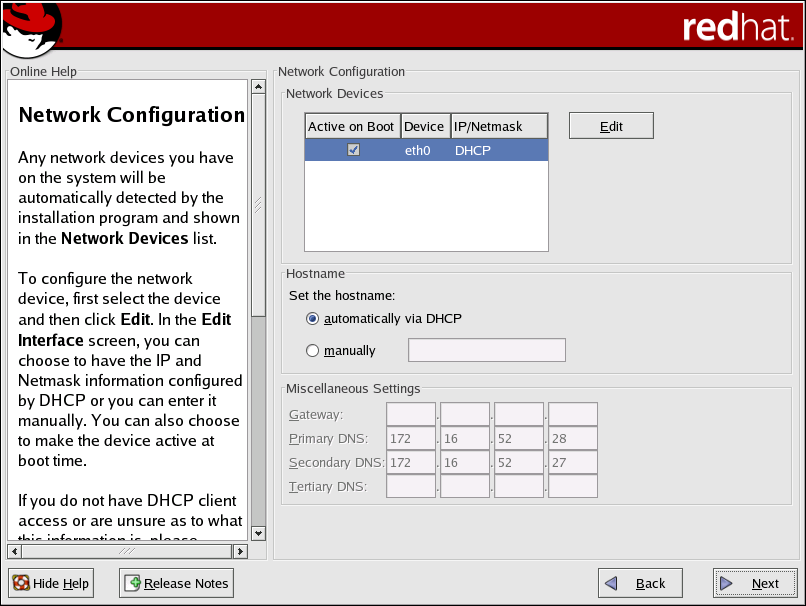Click first Gateway address octet field
806x606 pixels.
pyautogui.click(x=411, y=415)
